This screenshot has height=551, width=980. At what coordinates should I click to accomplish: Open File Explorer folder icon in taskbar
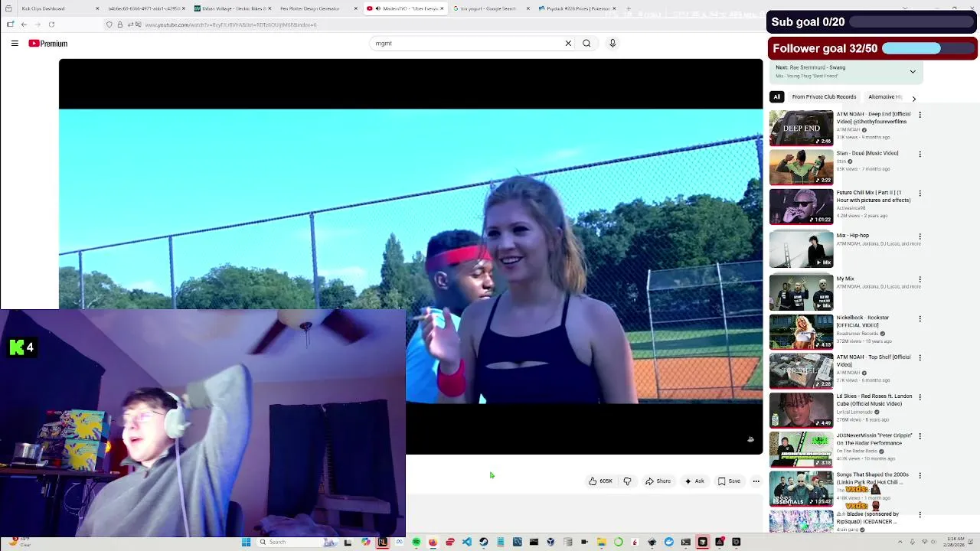tap(601, 542)
